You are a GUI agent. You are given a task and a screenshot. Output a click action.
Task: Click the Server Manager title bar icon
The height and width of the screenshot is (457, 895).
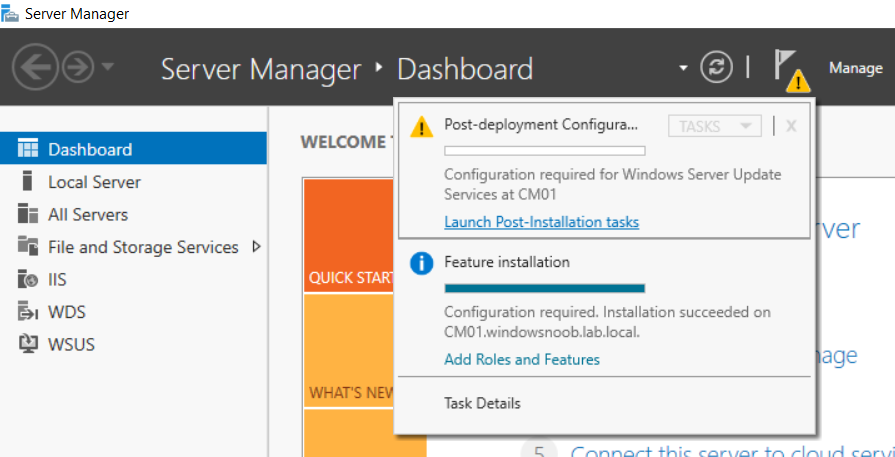(x=10, y=13)
